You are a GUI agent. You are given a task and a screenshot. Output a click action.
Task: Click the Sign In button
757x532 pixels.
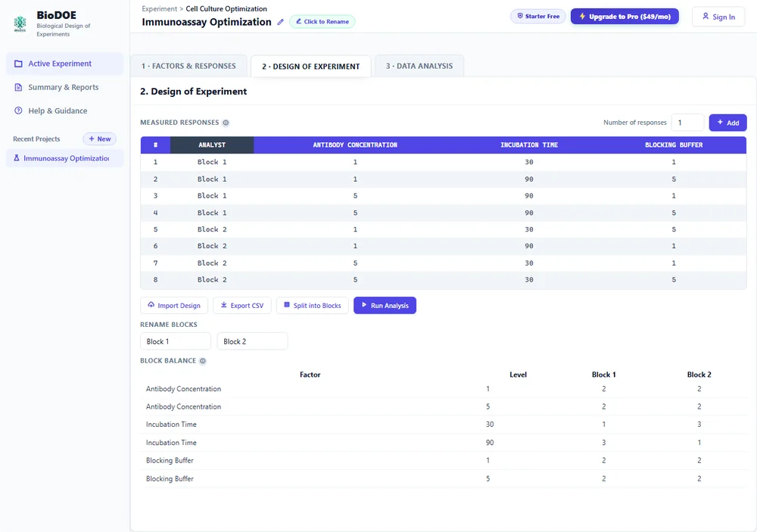click(x=718, y=17)
